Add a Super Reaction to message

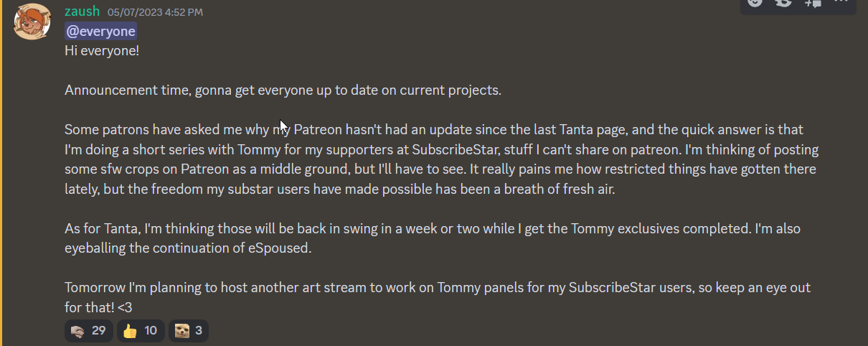coord(783,3)
